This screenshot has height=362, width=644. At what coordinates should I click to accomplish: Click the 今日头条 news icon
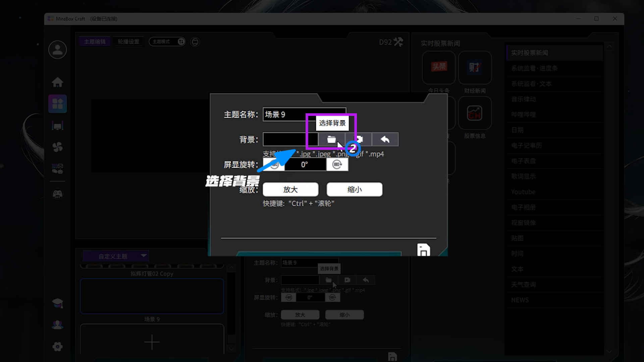click(439, 67)
